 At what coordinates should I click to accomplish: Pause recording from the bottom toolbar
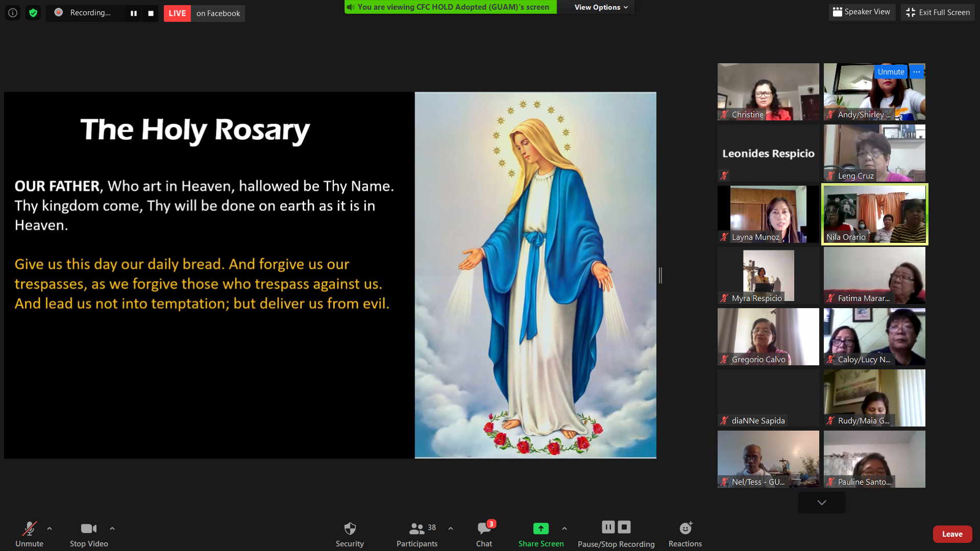tap(608, 527)
